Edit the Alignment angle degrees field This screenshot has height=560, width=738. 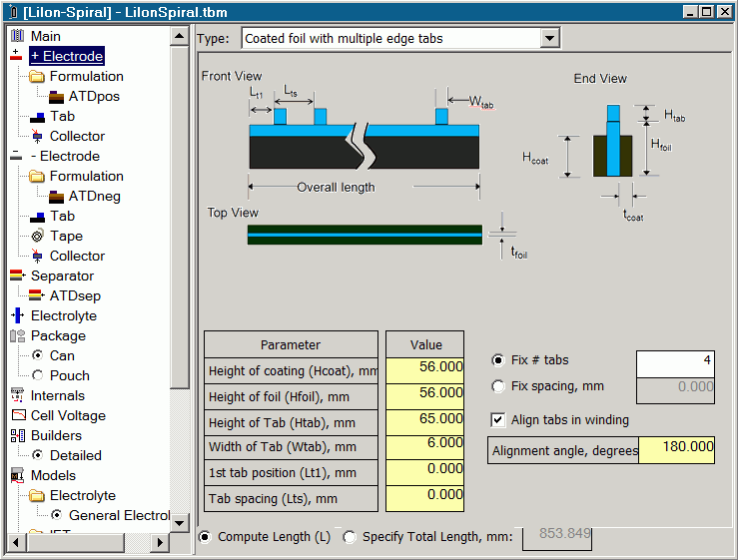[676, 449]
